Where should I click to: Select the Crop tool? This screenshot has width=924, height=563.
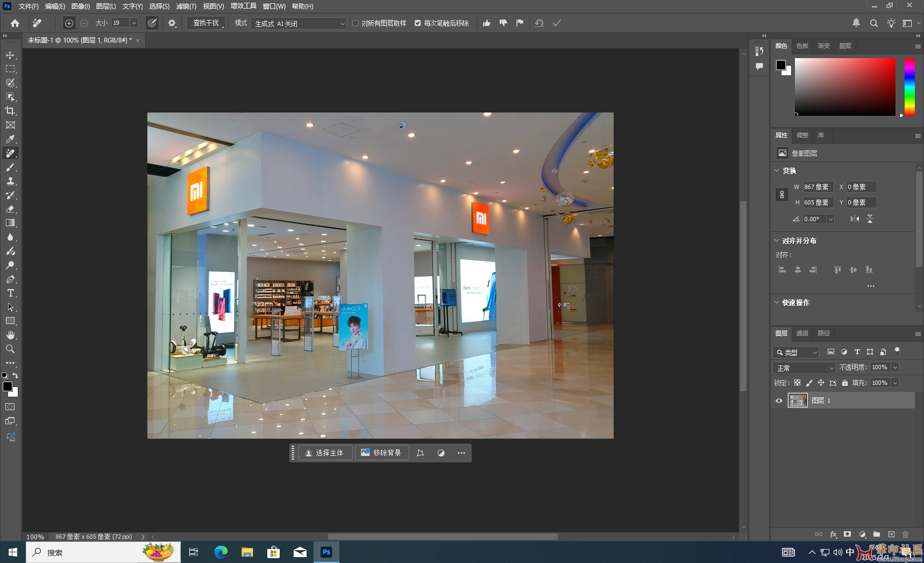[10, 111]
